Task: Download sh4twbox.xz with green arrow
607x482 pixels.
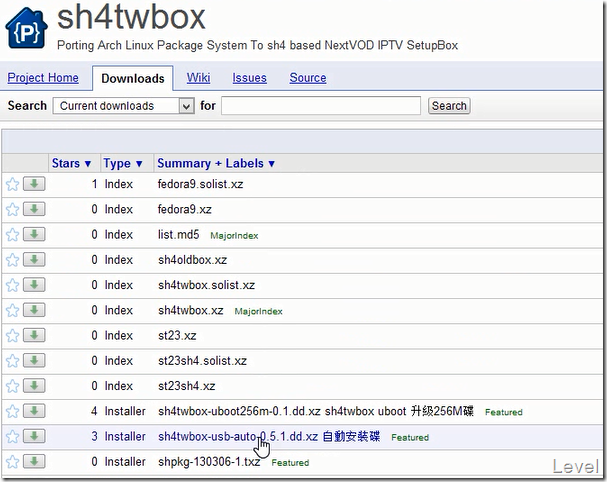Action: (x=34, y=310)
